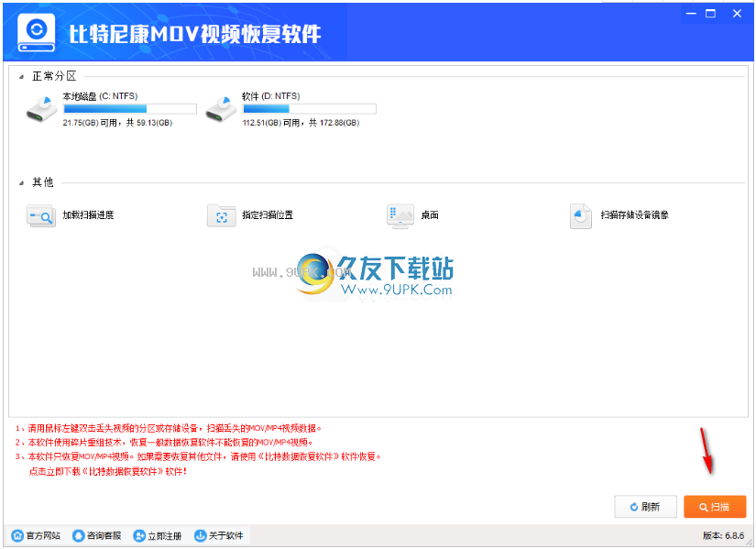This screenshot has height=549, width=756.
Task: Open the 官方网站 link
Action: (43, 535)
